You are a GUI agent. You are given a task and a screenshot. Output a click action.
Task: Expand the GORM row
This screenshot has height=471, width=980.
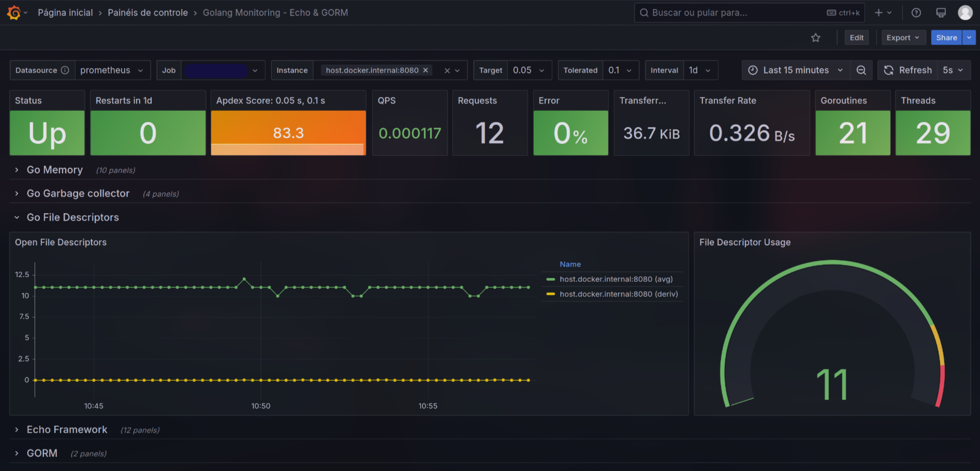tap(42, 453)
